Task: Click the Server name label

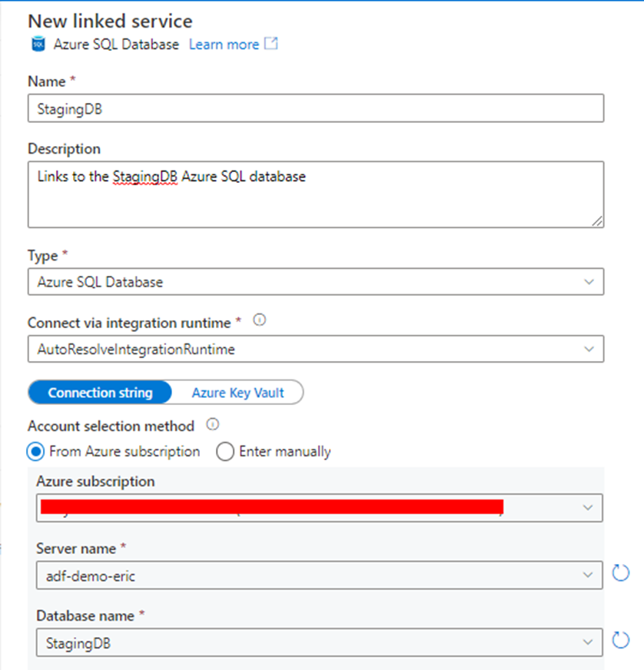Action: (x=76, y=549)
